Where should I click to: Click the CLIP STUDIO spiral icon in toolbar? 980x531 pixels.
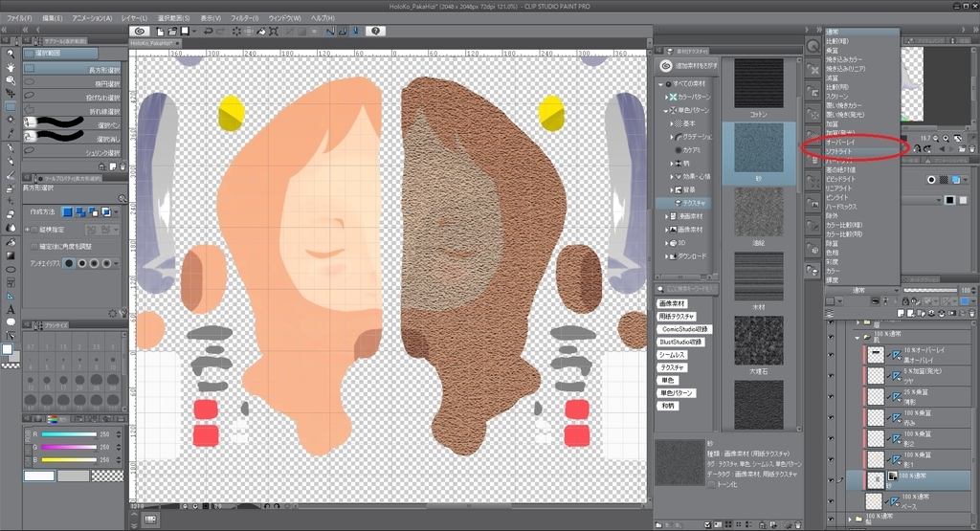(140, 32)
